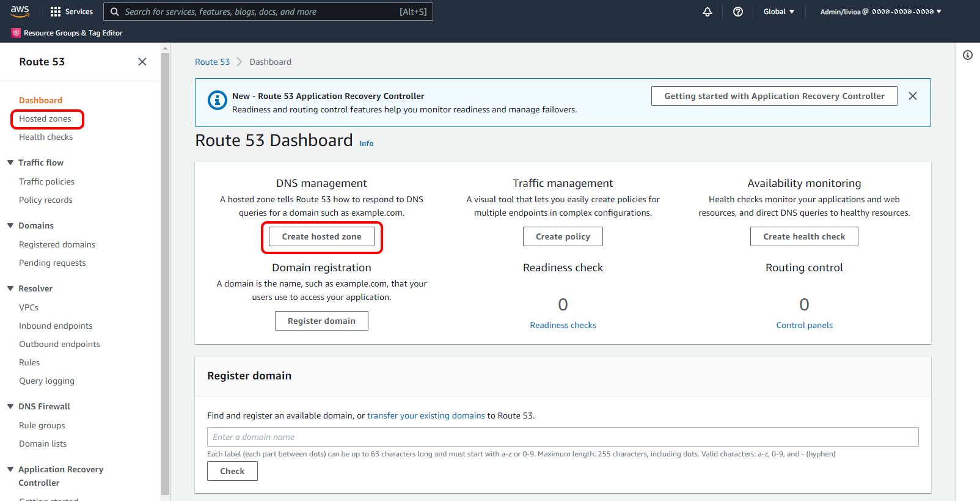Open VPCs under Resolver
This screenshot has height=501, width=980.
click(x=29, y=307)
